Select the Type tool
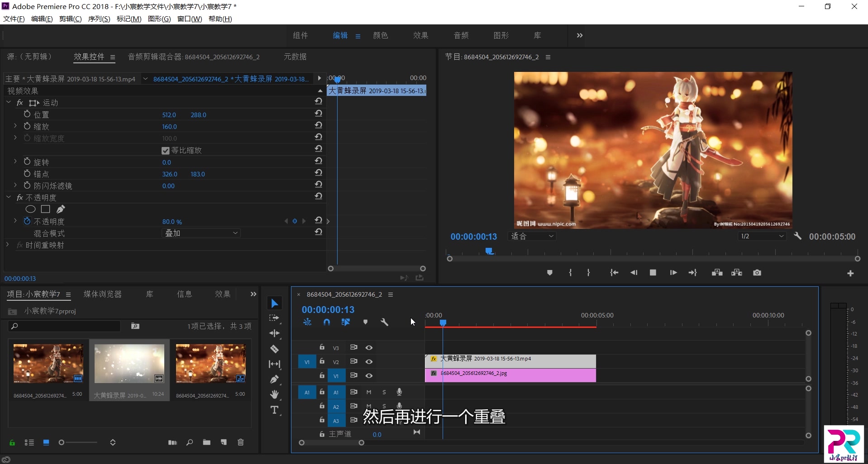 (x=274, y=410)
